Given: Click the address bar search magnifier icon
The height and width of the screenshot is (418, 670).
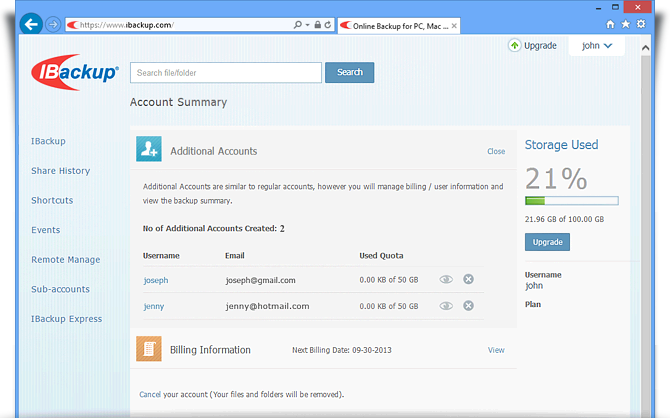Looking at the screenshot, I should (x=298, y=25).
